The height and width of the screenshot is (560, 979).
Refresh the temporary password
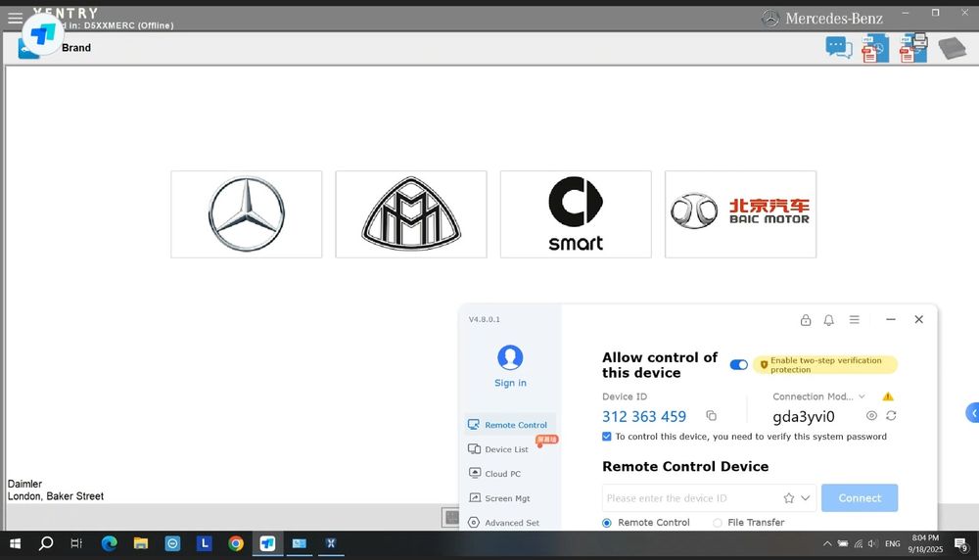click(x=891, y=415)
